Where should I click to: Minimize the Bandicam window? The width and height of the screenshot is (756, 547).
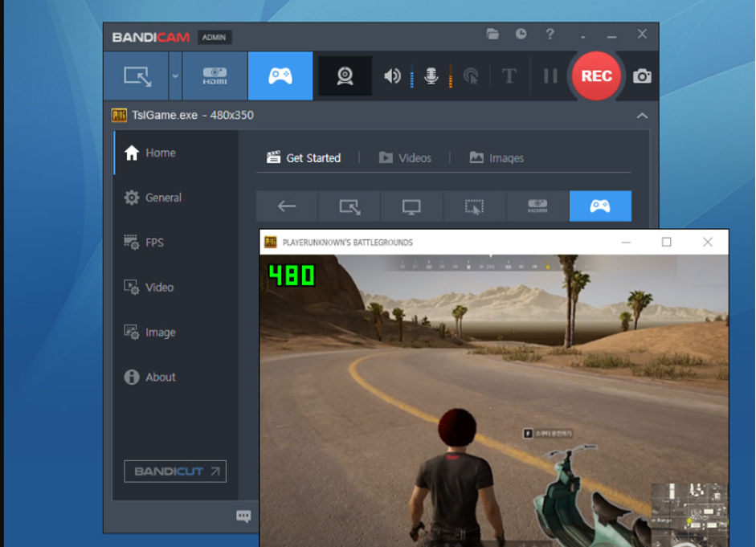[611, 37]
